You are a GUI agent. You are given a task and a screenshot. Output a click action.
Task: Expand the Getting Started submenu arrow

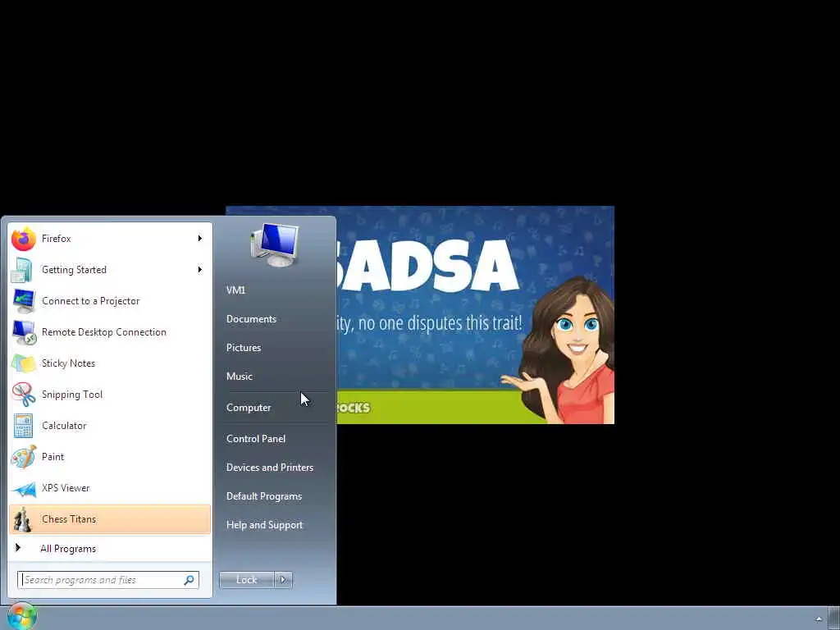200,269
